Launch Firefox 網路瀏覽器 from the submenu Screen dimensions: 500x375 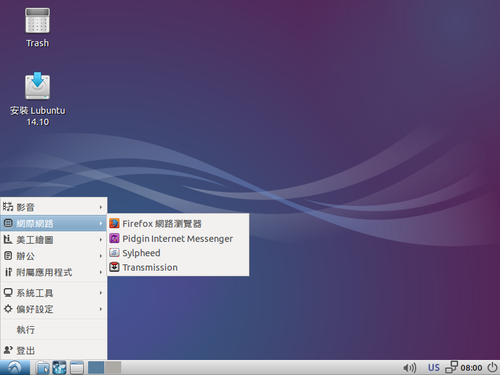click(178, 223)
